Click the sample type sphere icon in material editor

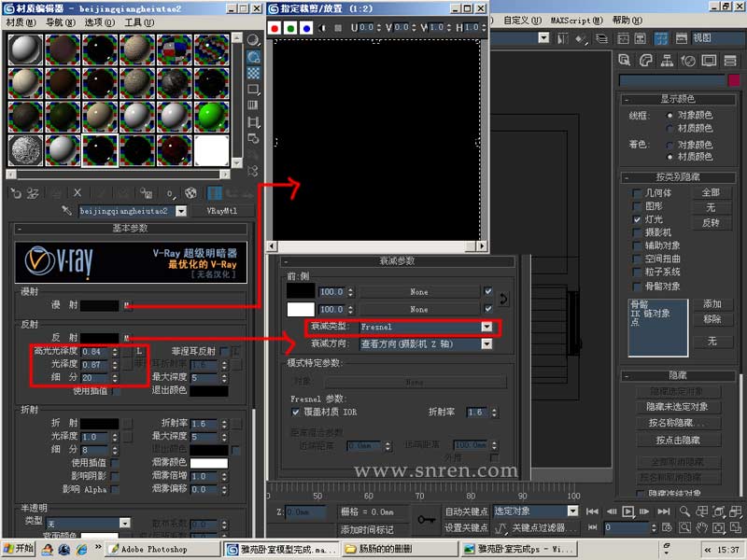253,40
